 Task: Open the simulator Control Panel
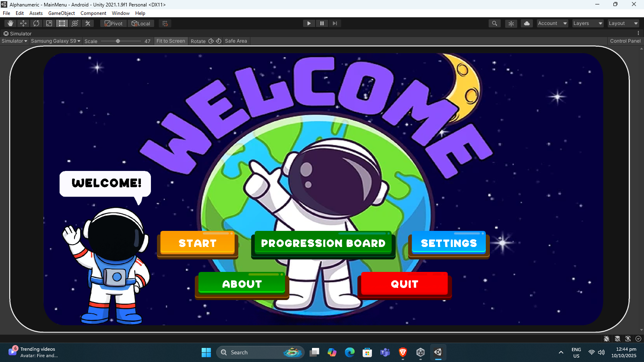pyautogui.click(x=625, y=41)
